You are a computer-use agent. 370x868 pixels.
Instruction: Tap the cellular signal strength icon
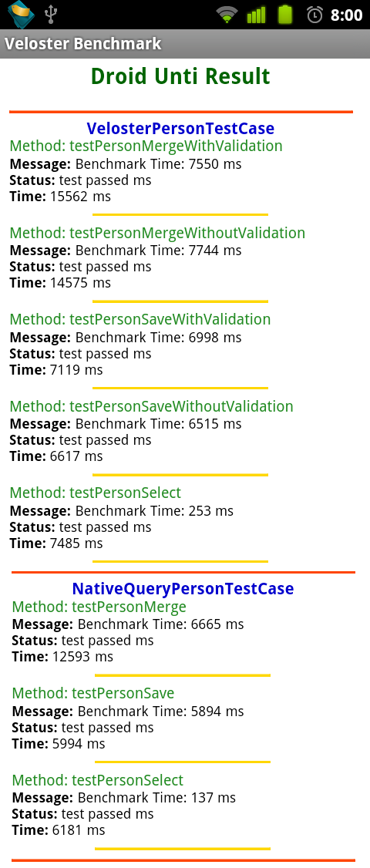[x=257, y=15]
